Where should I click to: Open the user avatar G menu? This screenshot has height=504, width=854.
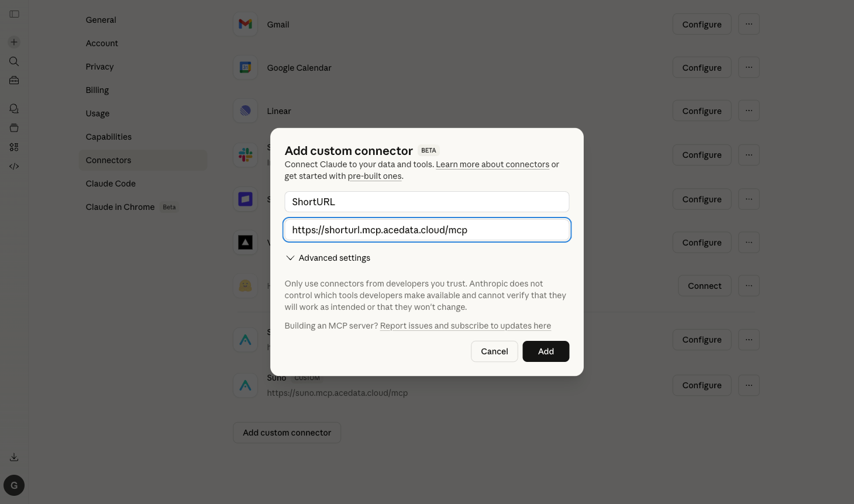(14, 485)
